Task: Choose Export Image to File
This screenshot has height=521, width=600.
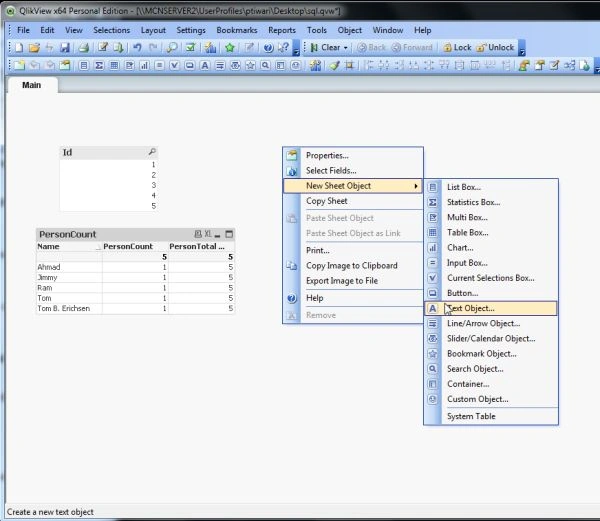Action: (x=353, y=281)
